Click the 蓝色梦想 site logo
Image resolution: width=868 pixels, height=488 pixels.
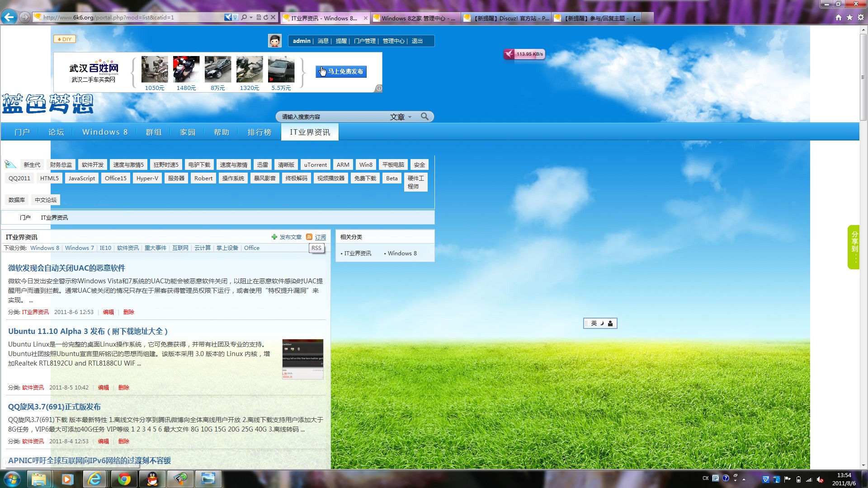tap(48, 104)
